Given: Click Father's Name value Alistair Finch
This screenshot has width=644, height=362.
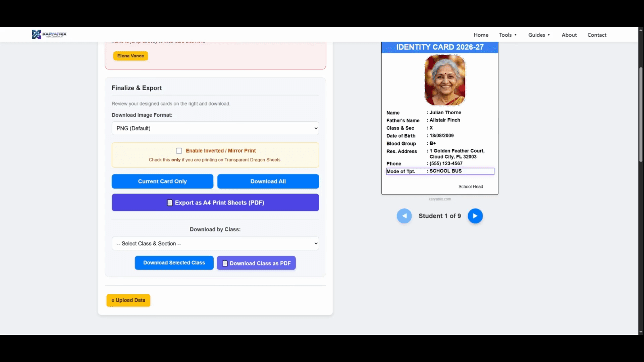Looking at the screenshot, I should [x=445, y=120].
